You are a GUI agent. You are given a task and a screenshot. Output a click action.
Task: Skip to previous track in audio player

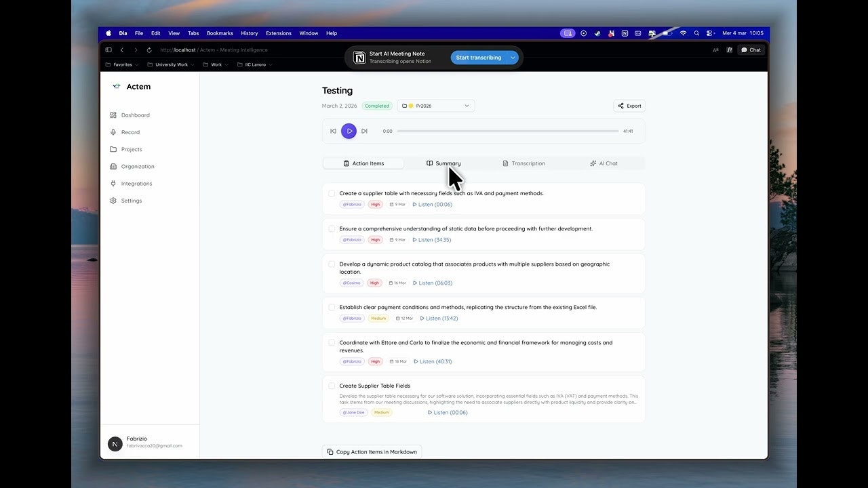tap(333, 131)
